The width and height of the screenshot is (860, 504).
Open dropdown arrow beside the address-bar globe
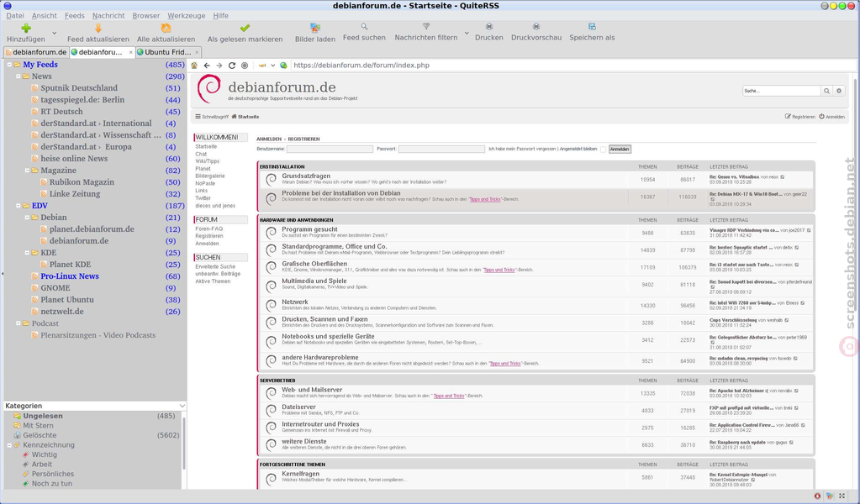[x=272, y=66]
